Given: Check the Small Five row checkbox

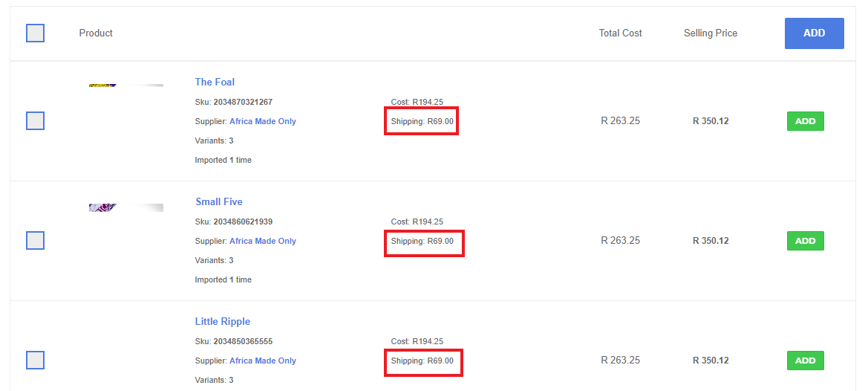Looking at the screenshot, I should (35, 240).
